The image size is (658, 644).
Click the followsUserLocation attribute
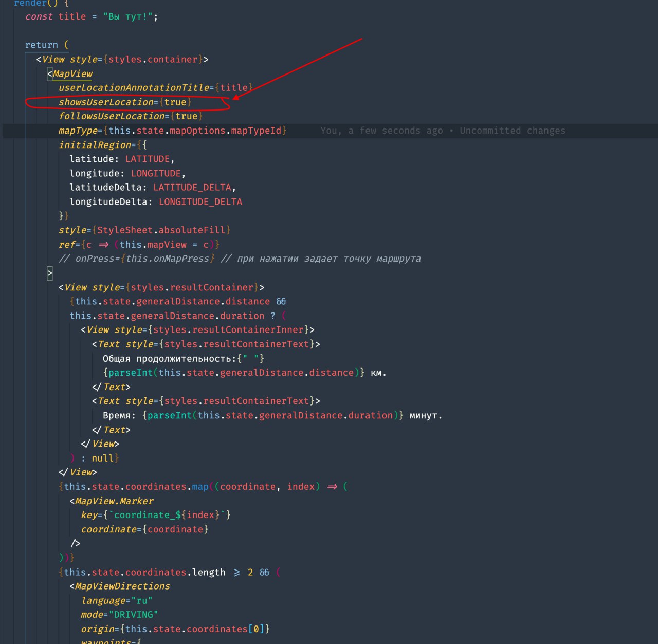pos(112,116)
